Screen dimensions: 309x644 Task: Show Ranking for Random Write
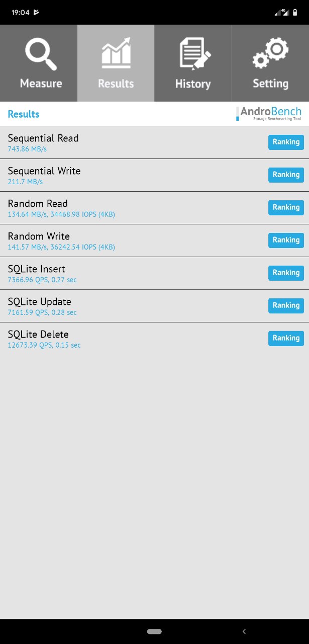pos(286,240)
